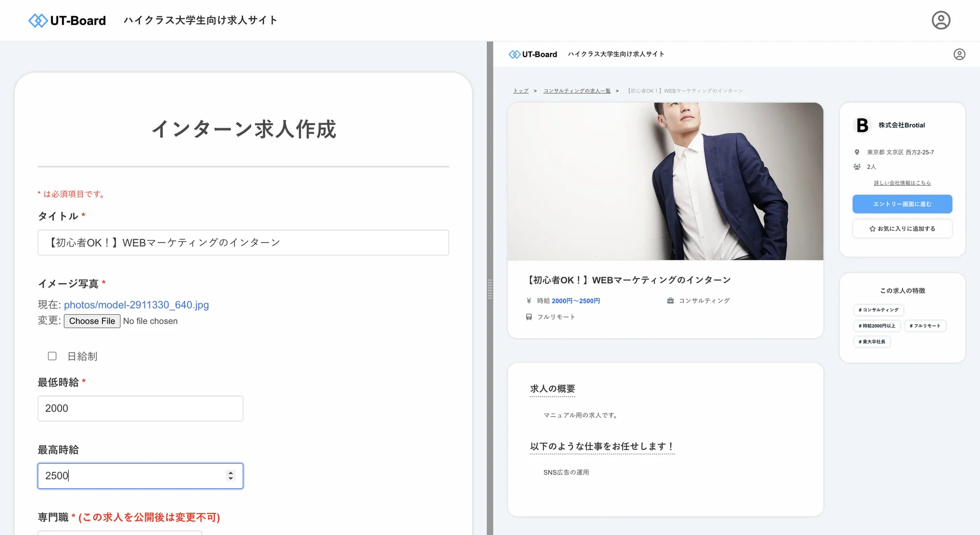
Task: Toggle the 日給制 checkbox
Action: 52,356
